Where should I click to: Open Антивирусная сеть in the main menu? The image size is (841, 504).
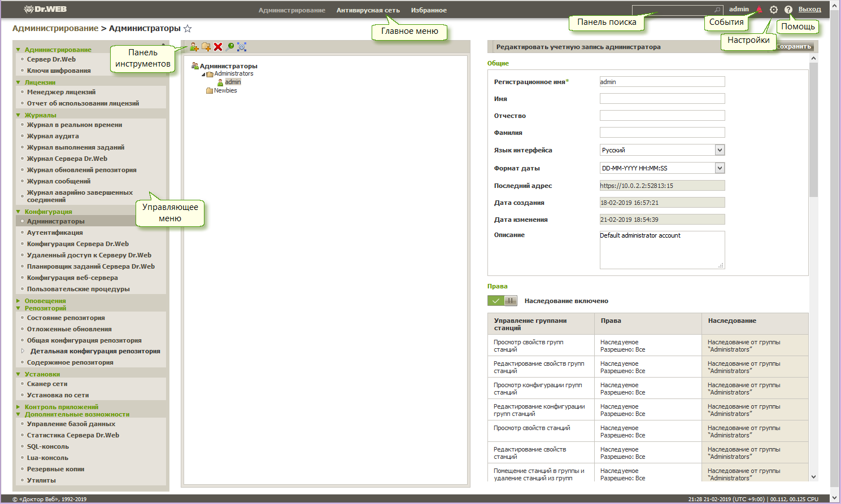tap(368, 10)
